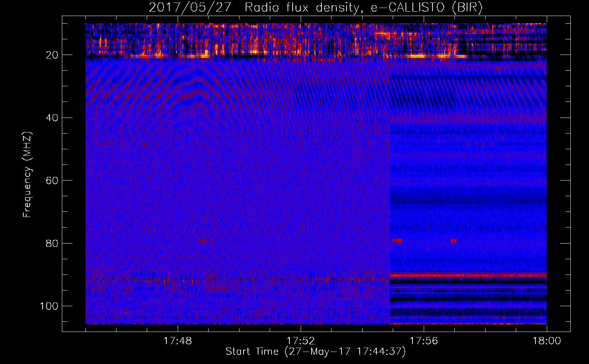The width and height of the screenshot is (589, 364).
Task: Click the 100 frequency tick label
Action: (49, 306)
